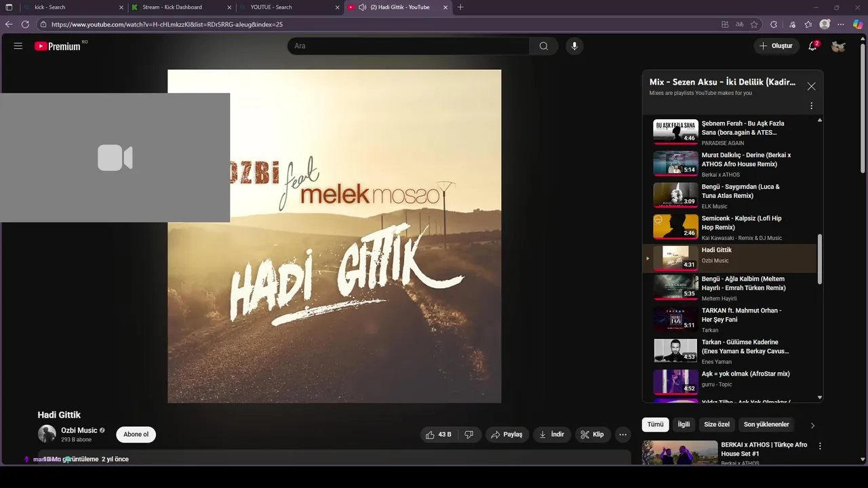Close the kick - Search tab

point(121,7)
